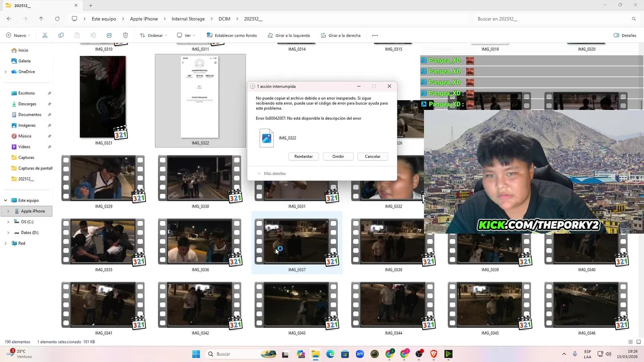The image size is (644, 362).
Task: Click Girar a la izquierda
Action: point(289,35)
